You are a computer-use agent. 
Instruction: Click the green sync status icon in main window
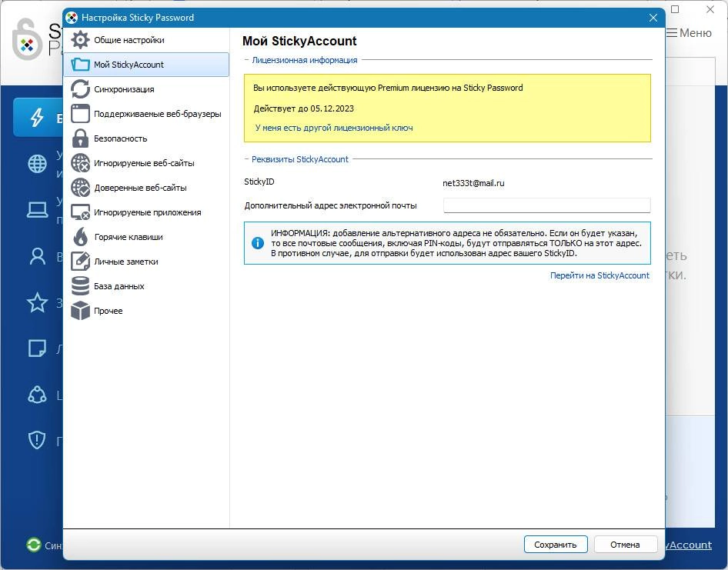(x=33, y=545)
